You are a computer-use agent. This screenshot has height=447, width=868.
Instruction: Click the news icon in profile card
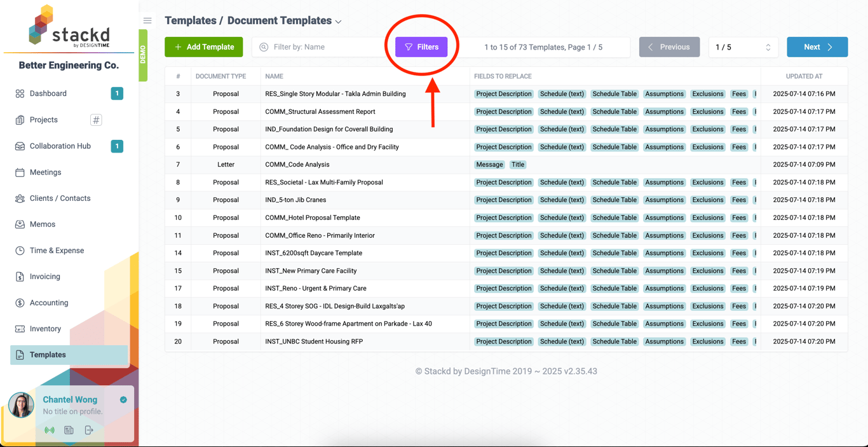(x=69, y=430)
